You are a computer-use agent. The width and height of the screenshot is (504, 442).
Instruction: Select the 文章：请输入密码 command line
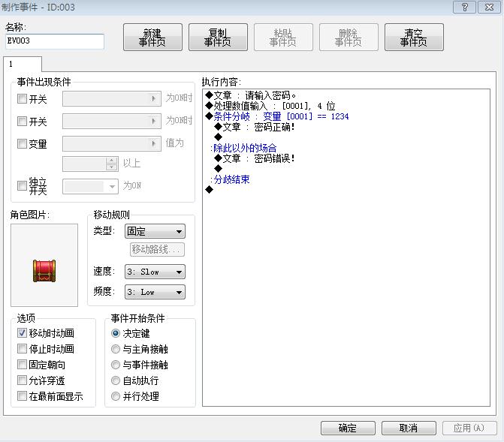(251, 95)
